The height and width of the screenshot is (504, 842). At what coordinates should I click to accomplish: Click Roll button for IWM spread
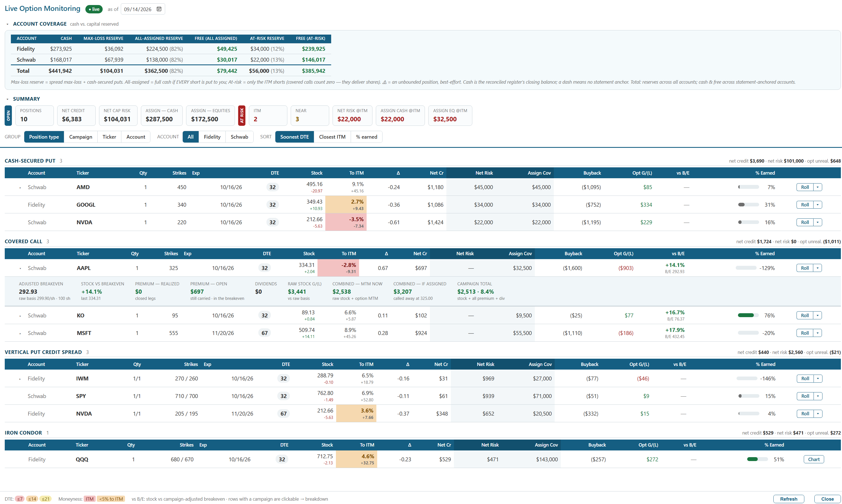[x=805, y=379]
